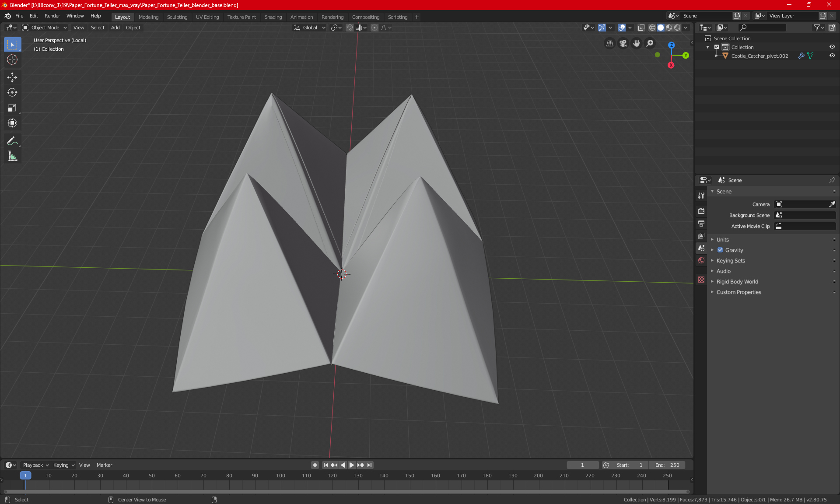Image resolution: width=840 pixels, height=504 pixels.
Task: Click the End frame 250 field
Action: tap(667, 465)
